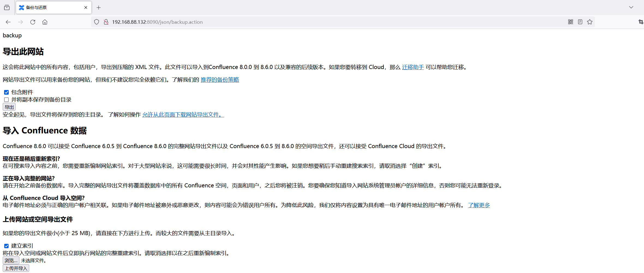Go to the browser home page
Viewport: 644px width, 273px height.
tap(45, 22)
